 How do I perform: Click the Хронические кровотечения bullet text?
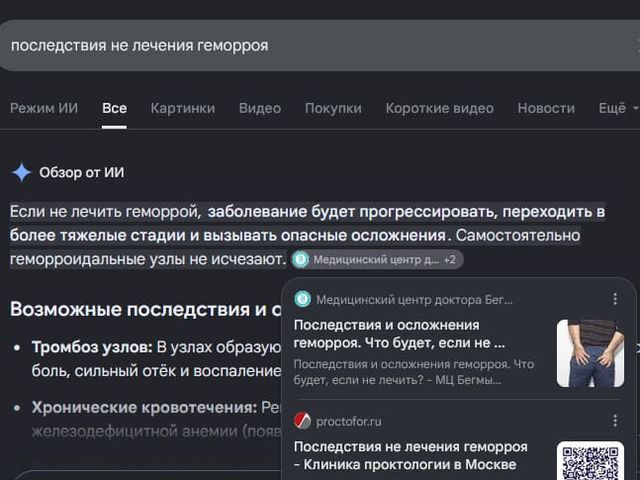point(156,419)
